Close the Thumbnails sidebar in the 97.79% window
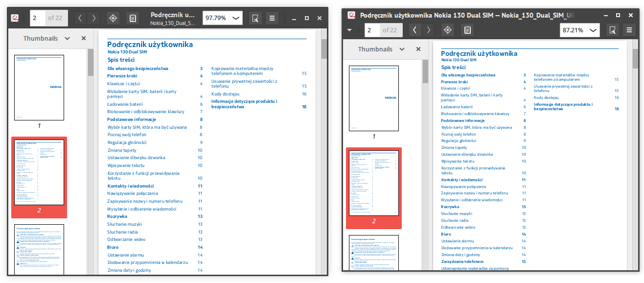The image size is (644, 283). coord(84,38)
